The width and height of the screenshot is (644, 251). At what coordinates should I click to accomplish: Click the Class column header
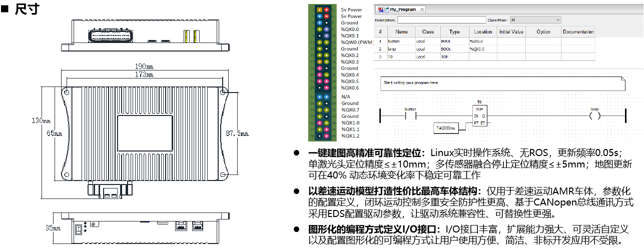coord(428,31)
